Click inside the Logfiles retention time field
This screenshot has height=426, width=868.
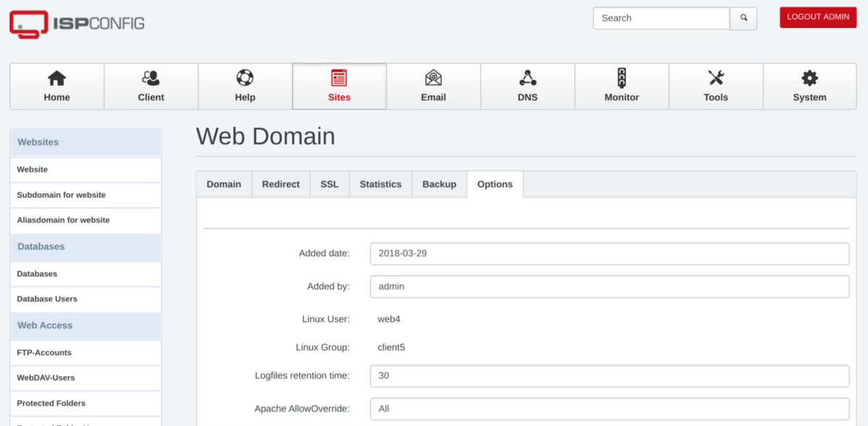609,376
